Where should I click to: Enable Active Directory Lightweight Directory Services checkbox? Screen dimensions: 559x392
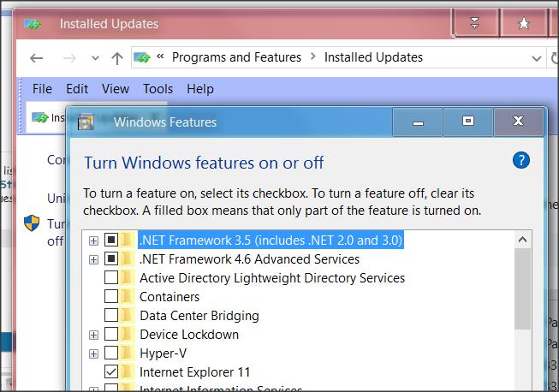coord(111,277)
